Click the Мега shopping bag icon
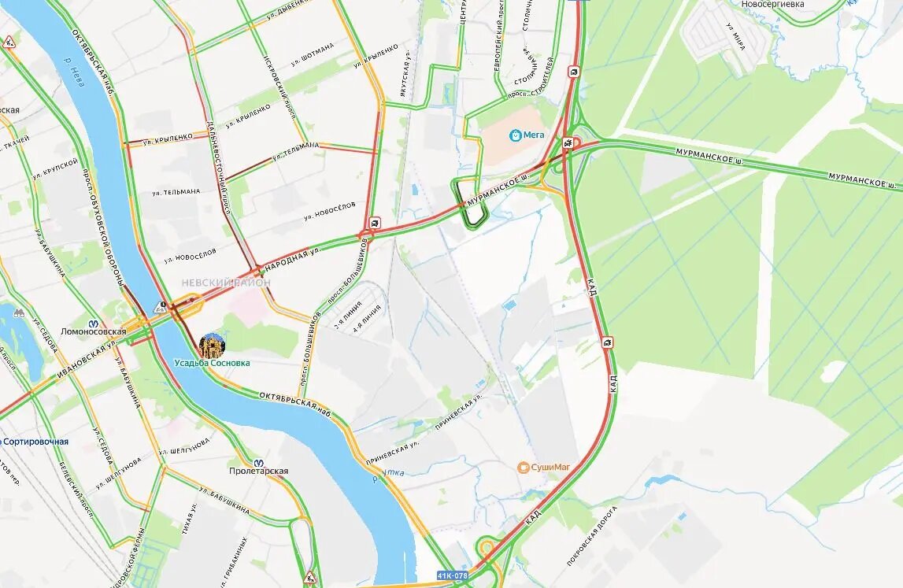 516,135
